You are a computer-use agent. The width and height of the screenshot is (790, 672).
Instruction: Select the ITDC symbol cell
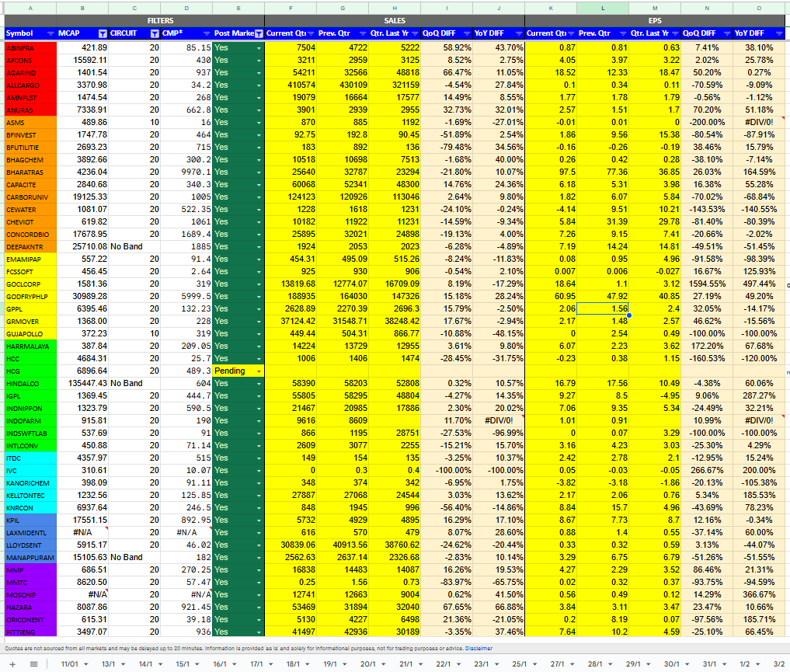pos(30,458)
